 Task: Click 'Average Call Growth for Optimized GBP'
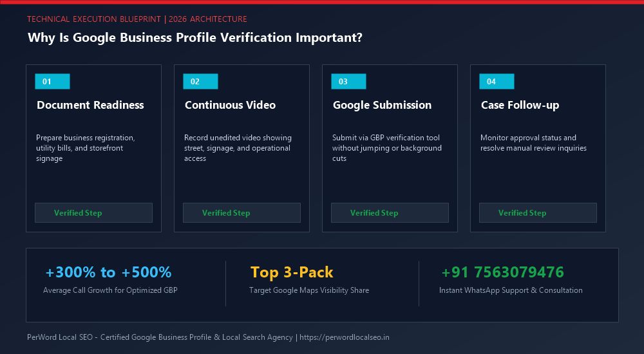[x=110, y=290]
